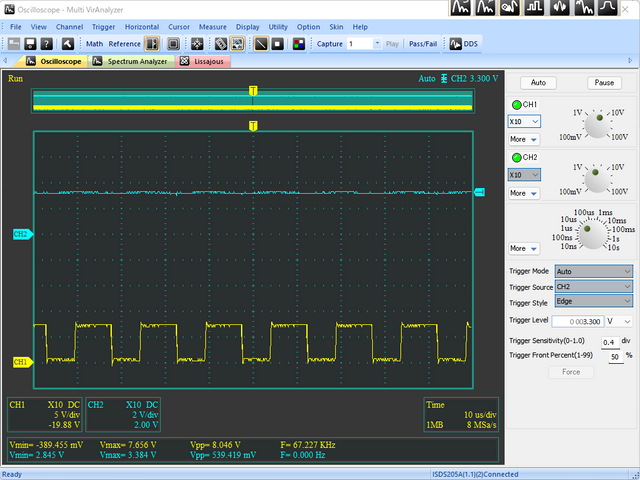Open the Trigger Mode dropdown

[593, 271]
